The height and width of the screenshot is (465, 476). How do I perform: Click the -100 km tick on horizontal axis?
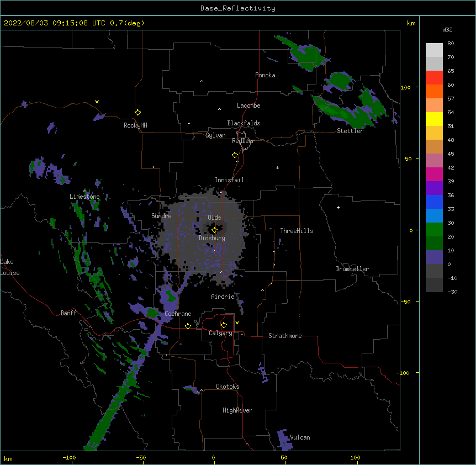pos(69,457)
